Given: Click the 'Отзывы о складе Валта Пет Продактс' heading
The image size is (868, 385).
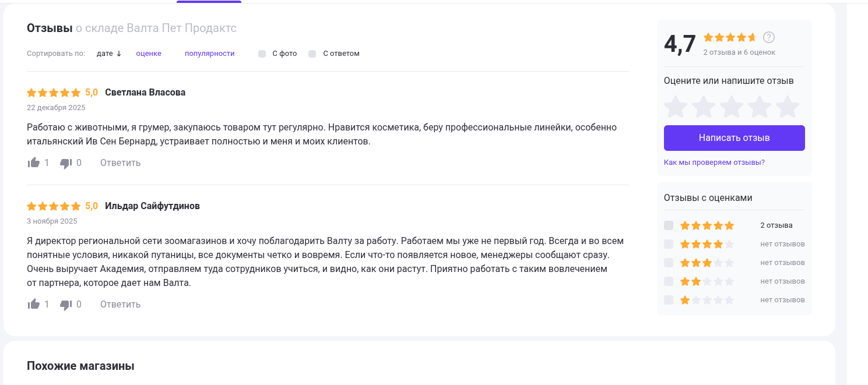Looking at the screenshot, I should coord(132,29).
